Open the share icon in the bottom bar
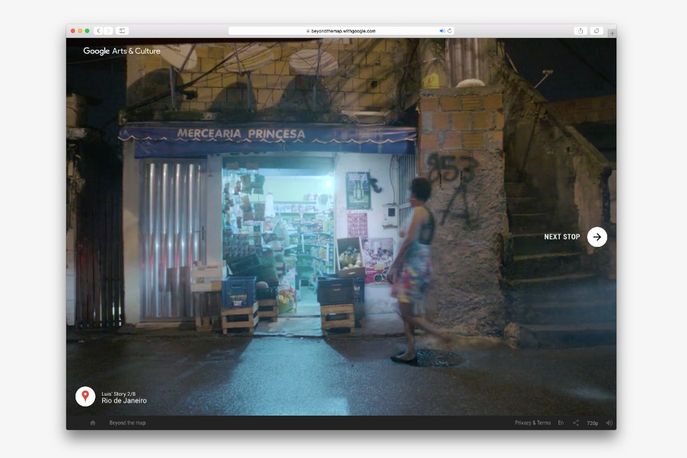 pyautogui.click(x=576, y=423)
